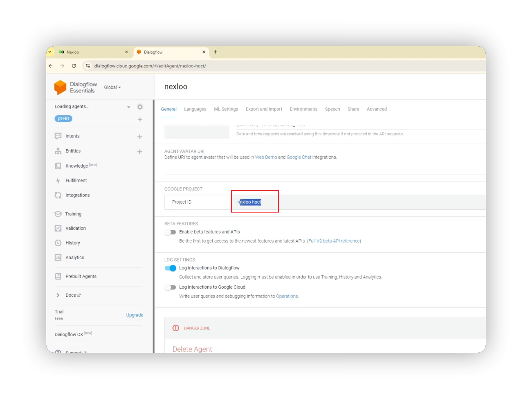Image resolution: width=532 pixels, height=399 pixels.
Task: Click the Knowledge book icon
Action: pos(58,166)
